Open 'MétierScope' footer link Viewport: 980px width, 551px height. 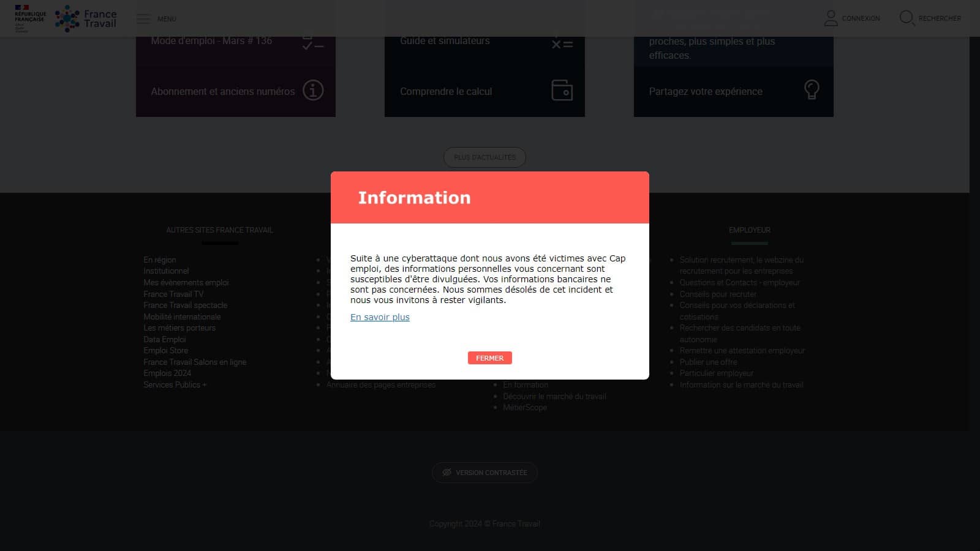pyautogui.click(x=525, y=407)
